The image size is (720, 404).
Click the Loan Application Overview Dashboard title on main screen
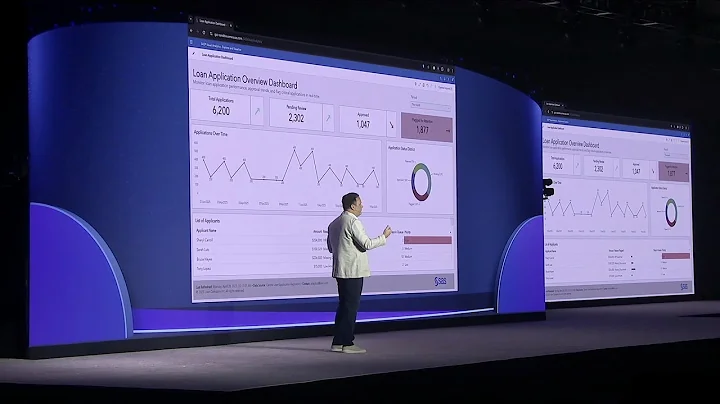[245, 79]
